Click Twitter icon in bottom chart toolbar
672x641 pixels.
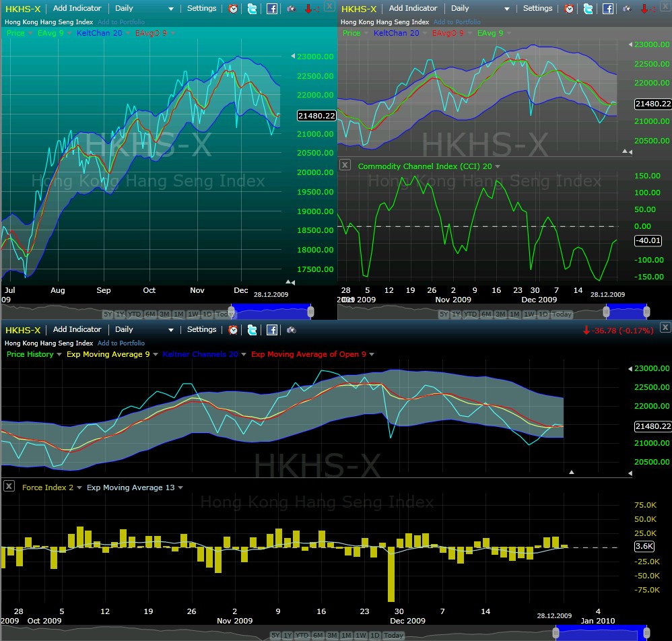[x=253, y=330]
